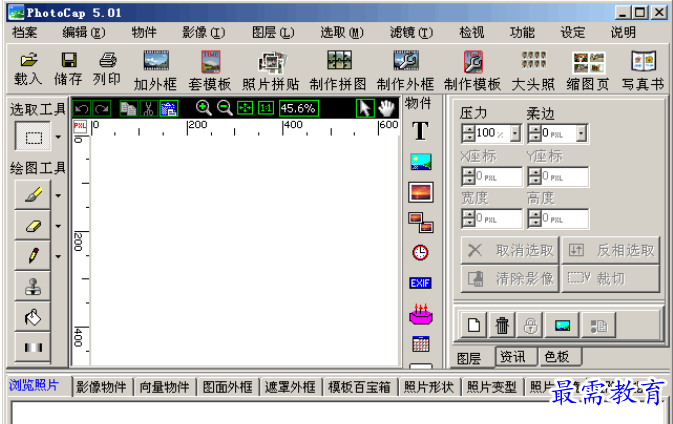This screenshot has height=424, width=673.
Task: Expand the pencil tool options arrow
Action: pos(58,257)
